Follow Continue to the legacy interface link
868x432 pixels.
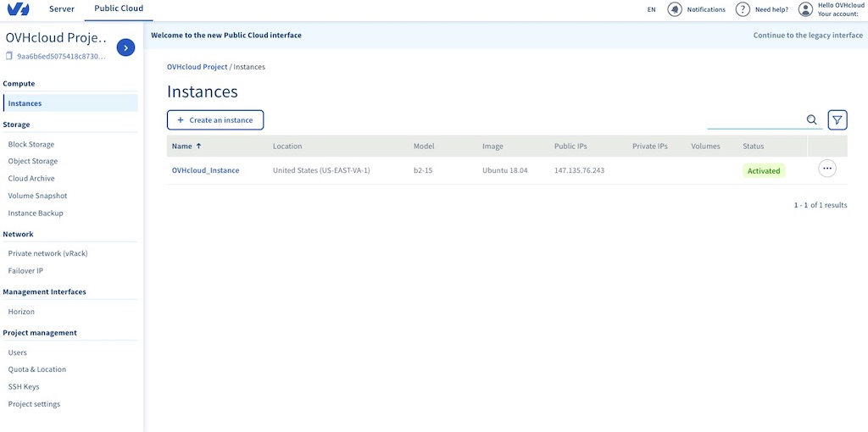(808, 35)
